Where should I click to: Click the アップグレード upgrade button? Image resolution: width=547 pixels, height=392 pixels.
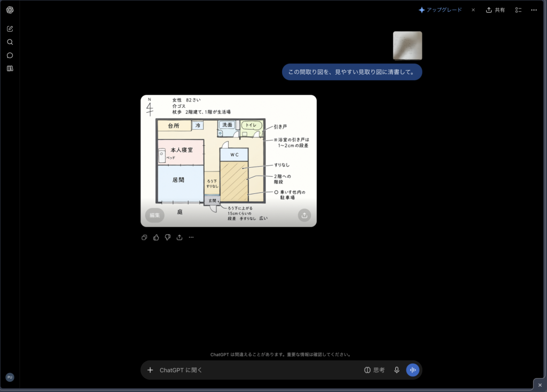coord(440,10)
